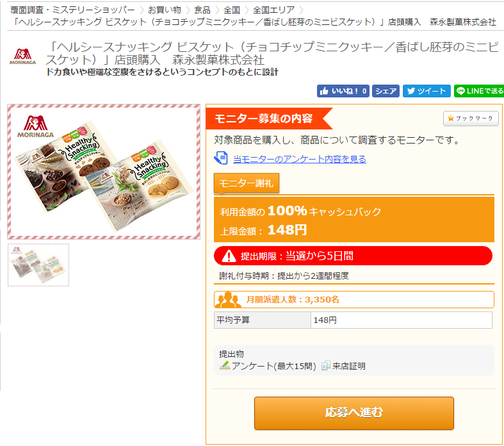Go to 覆面調査・ミステリーショッパー breadcrumb
504x446 pixels.
tap(72, 10)
